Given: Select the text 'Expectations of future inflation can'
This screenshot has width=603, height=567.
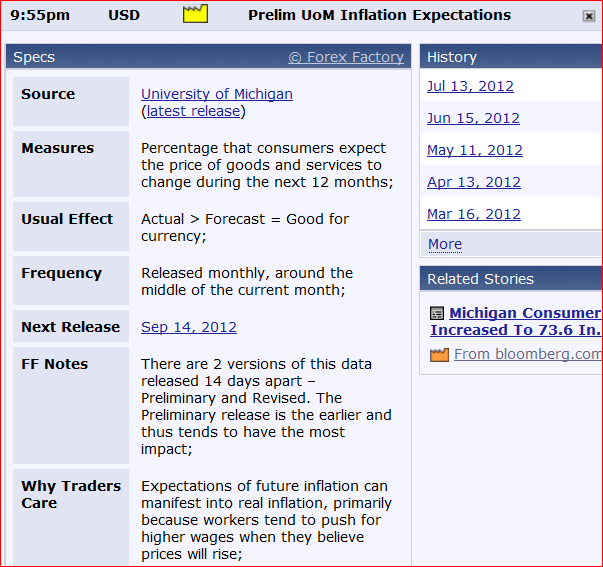Looking at the screenshot, I should [x=264, y=486].
